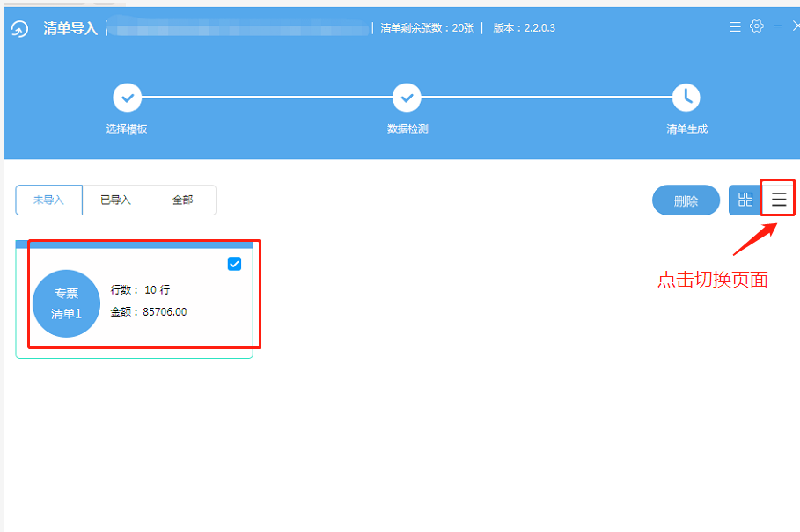This screenshot has height=532, width=800.
Task: Switch to grid view layout icon
Action: pyautogui.click(x=745, y=200)
